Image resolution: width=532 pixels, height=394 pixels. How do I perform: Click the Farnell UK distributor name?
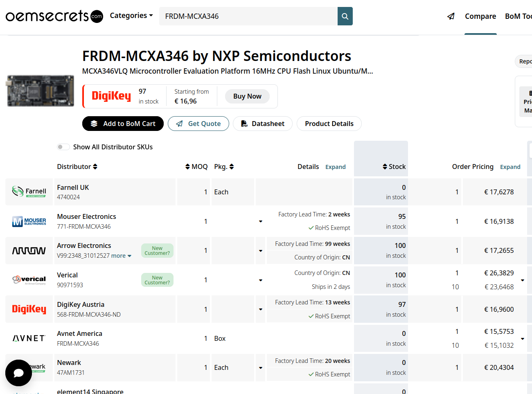(x=73, y=187)
